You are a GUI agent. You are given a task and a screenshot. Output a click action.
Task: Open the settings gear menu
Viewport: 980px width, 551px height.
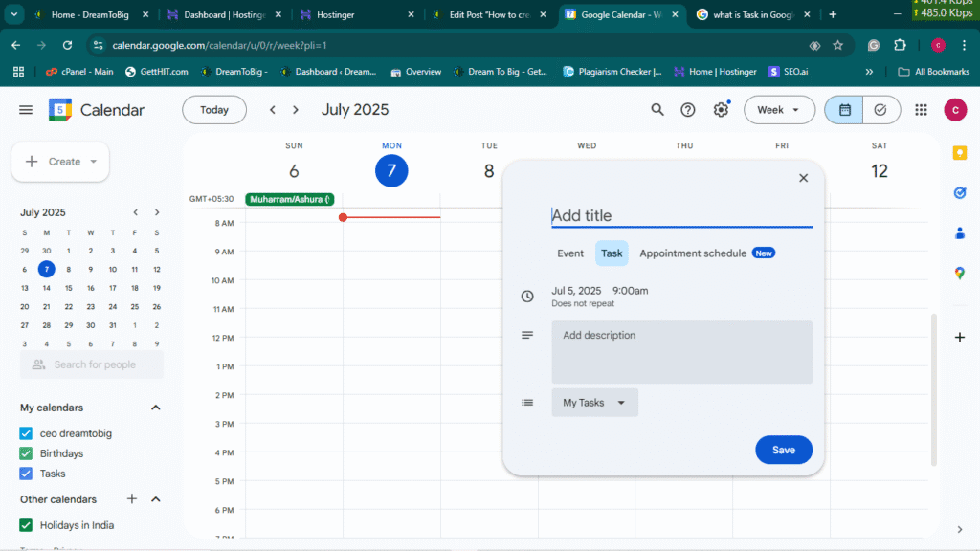tap(721, 110)
